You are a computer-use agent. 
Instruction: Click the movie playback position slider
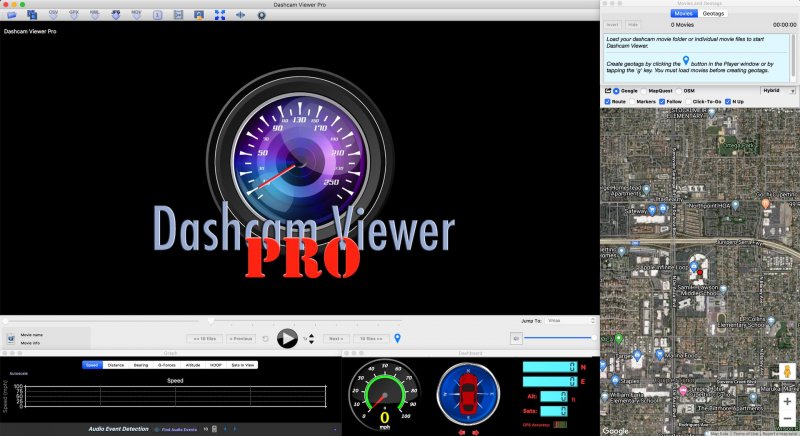point(102,321)
